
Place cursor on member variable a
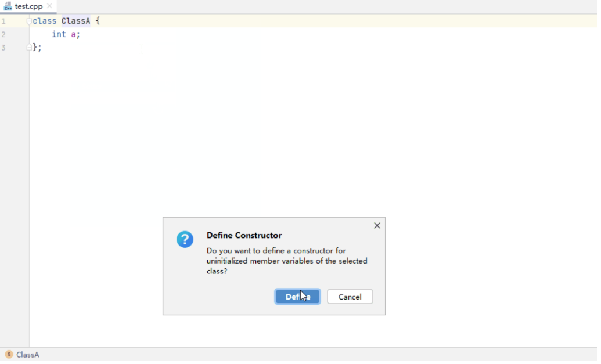click(73, 34)
